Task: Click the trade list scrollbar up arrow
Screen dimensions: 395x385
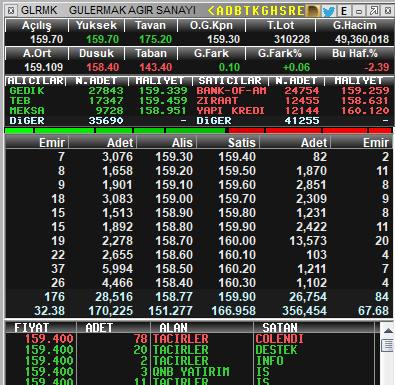Action: click(388, 331)
